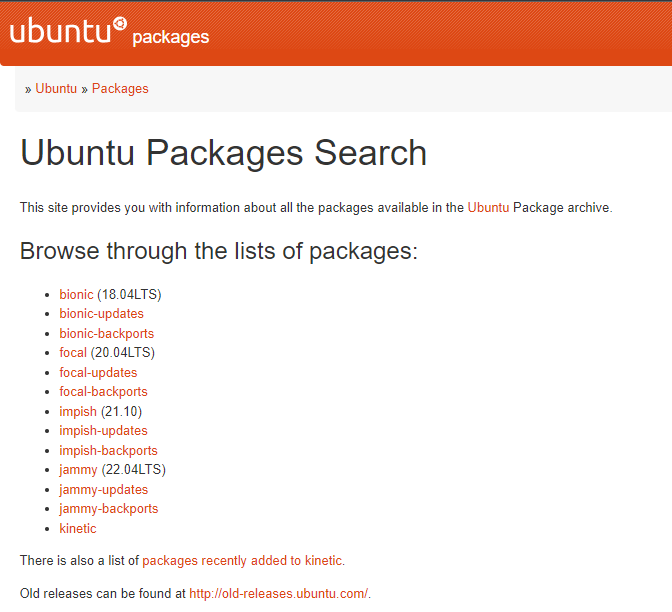Open the impish-updates link
The width and height of the screenshot is (672, 612).
pos(103,431)
